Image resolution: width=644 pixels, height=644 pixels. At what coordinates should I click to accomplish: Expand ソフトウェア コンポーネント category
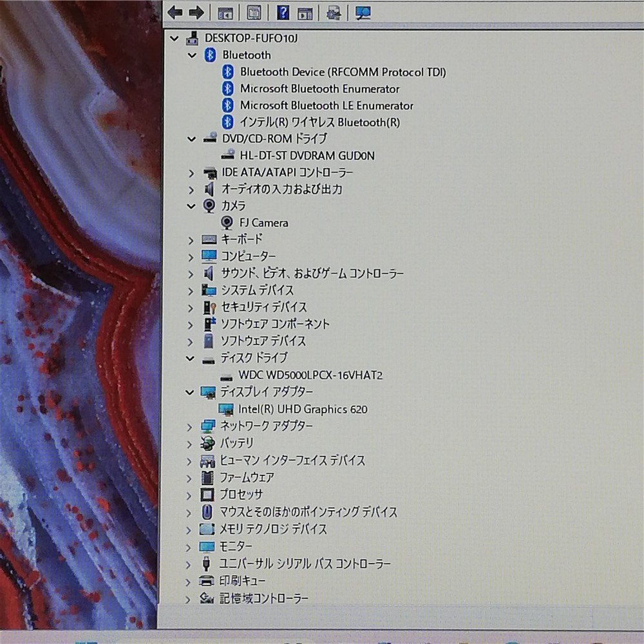(x=190, y=325)
